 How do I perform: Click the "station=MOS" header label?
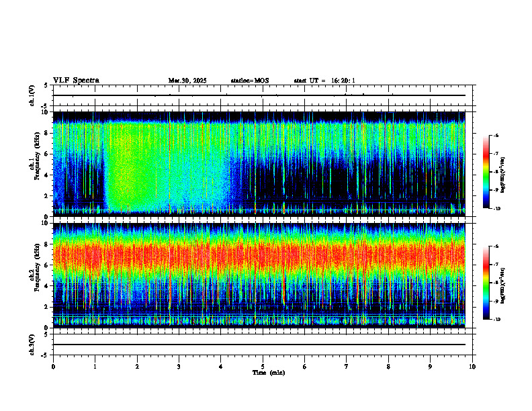click(x=250, y=81)
